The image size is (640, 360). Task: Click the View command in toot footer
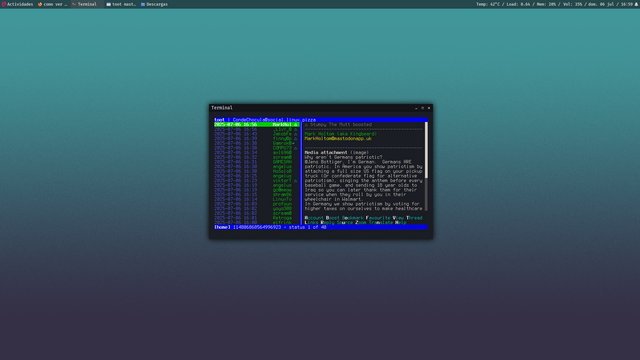(398, 218)
